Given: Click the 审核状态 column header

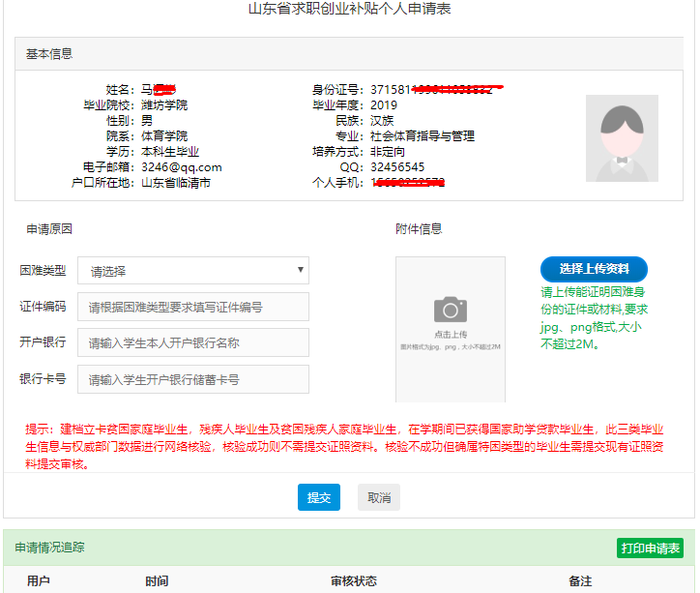Looking at the screenshot, I should (x=353, y=581).
